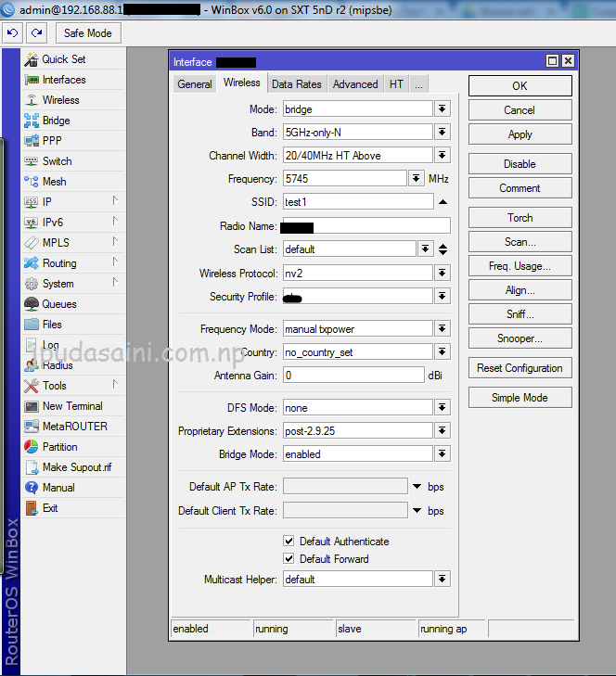Click the Reset Configuration button
This screenshot has width=616, height=676.
pos(520,368)
